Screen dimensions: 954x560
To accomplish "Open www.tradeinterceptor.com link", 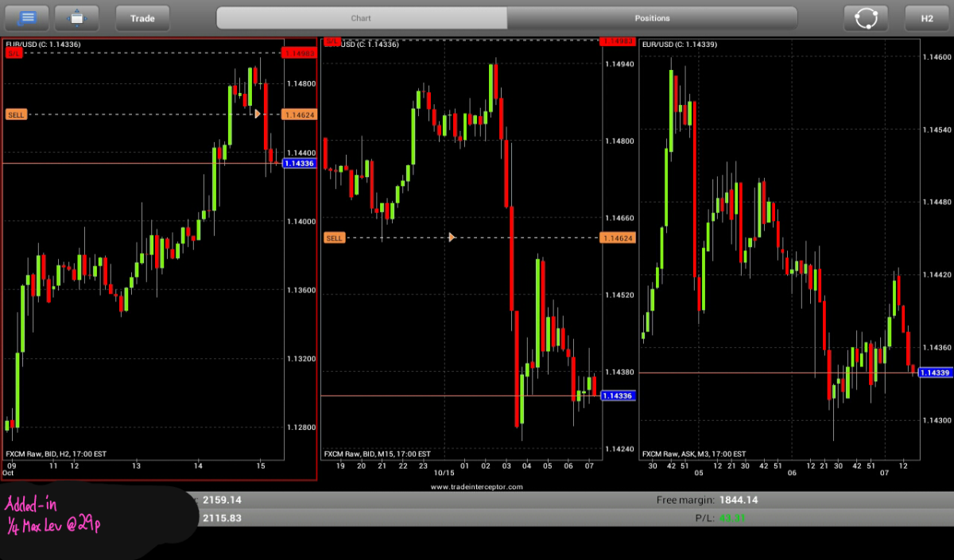I will [477, 486].
